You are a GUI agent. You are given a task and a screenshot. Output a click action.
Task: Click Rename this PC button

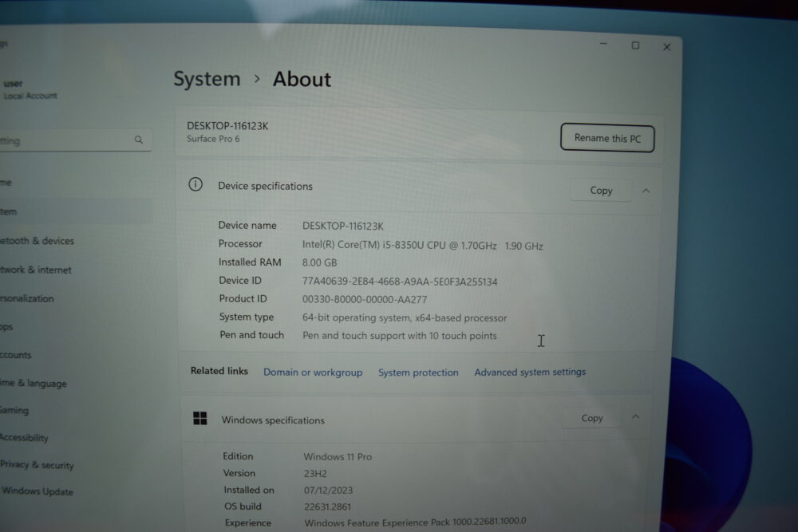click(607, 138)
